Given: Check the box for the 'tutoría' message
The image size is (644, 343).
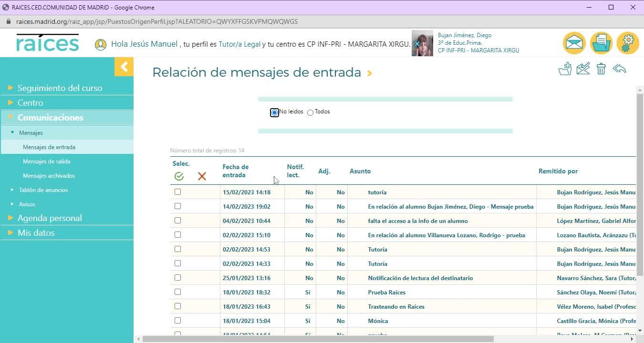Looking at the screenshot, I should click(x=177, y=192).
